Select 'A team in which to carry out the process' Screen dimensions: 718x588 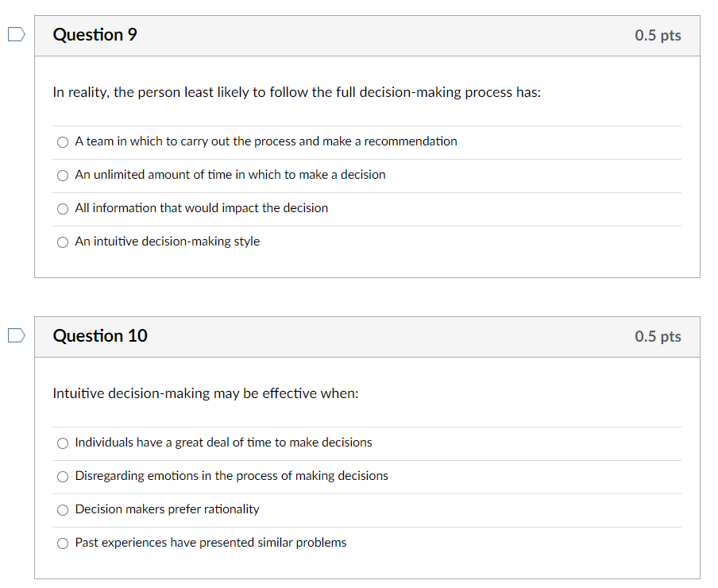coord(62,141)
